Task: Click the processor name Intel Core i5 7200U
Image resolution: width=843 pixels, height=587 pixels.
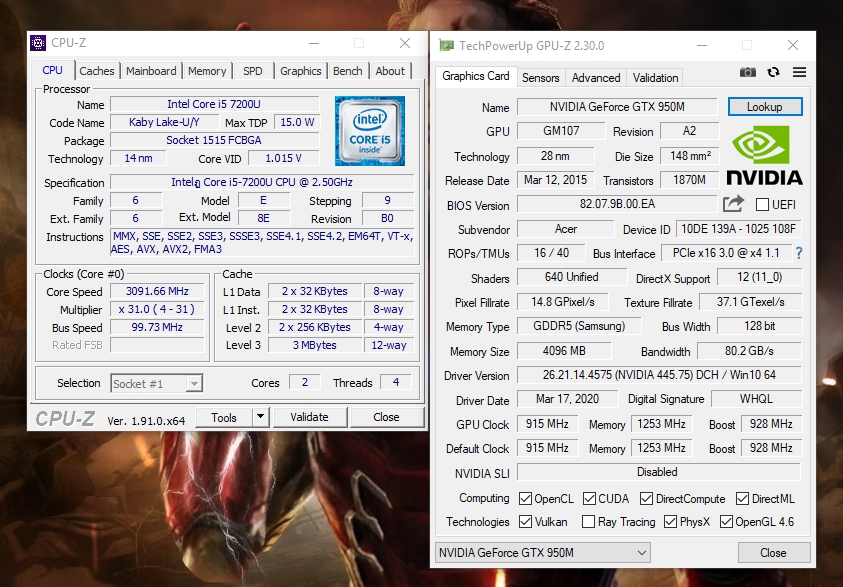Action: click(x=215, y=104)
